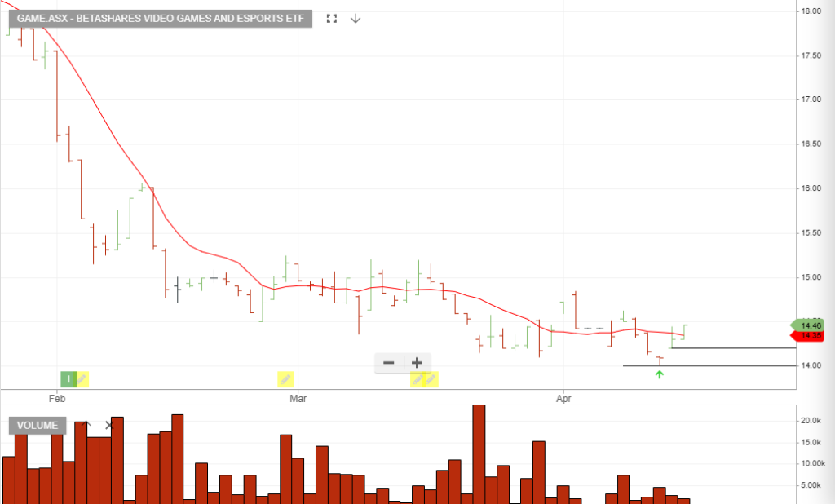The height and width of the screenshot is (504, 835).
Task: Open the GAME.ASX Betashares ETF title label
Action: (160, 19)
